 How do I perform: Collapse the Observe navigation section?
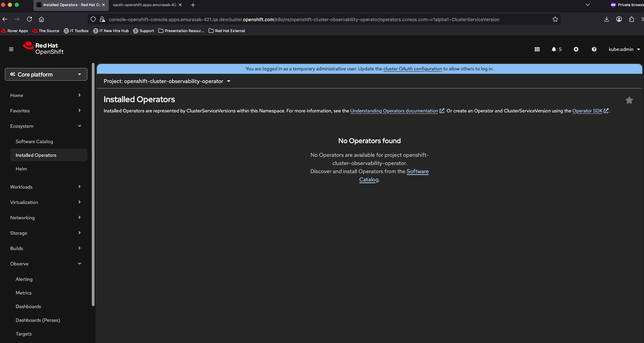pyautogui.click(x=46, y=264)
